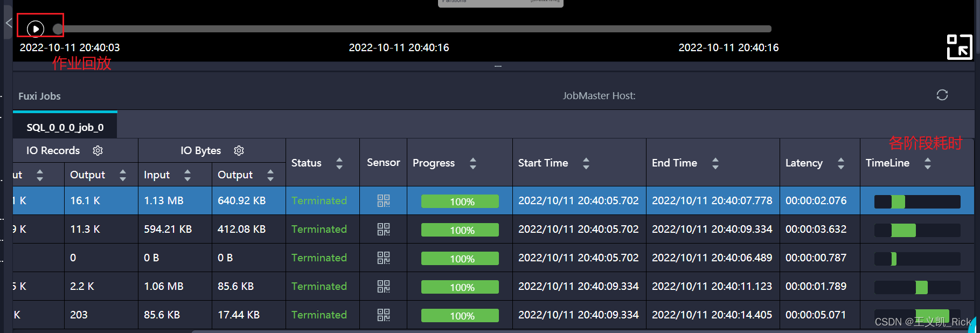
Task: Click timeline bar for latency 00:00:01.789
Action: point(918,288)
